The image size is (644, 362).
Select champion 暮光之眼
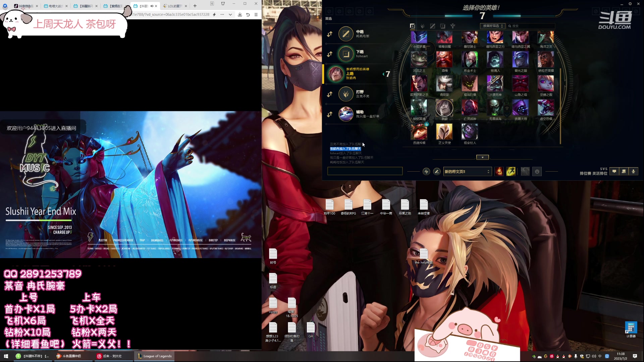[521, 60]
